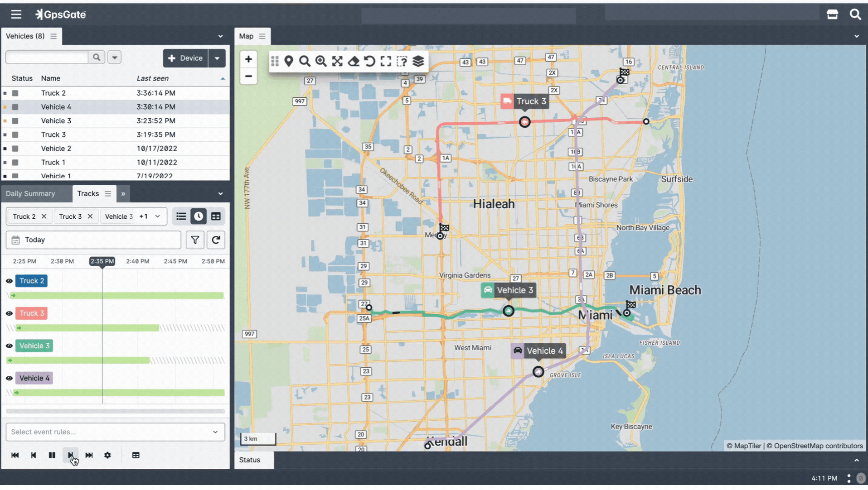Select the location pin tool
868x490 pixels.
tap(289, 61)
